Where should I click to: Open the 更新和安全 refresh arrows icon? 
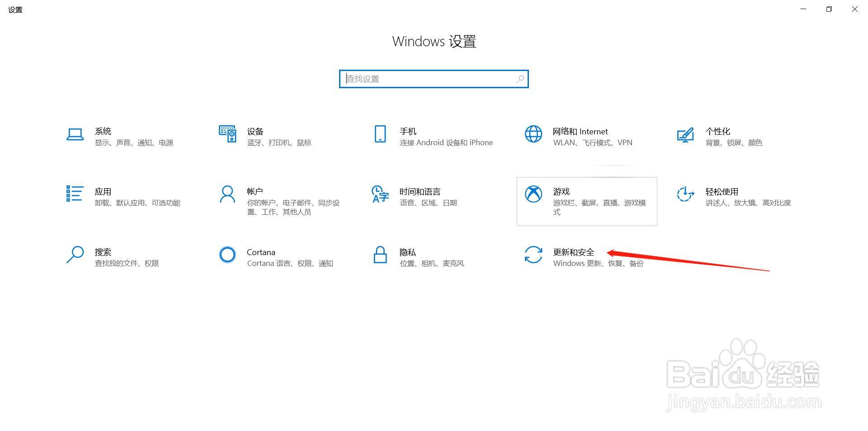click(x=533, y=254)
